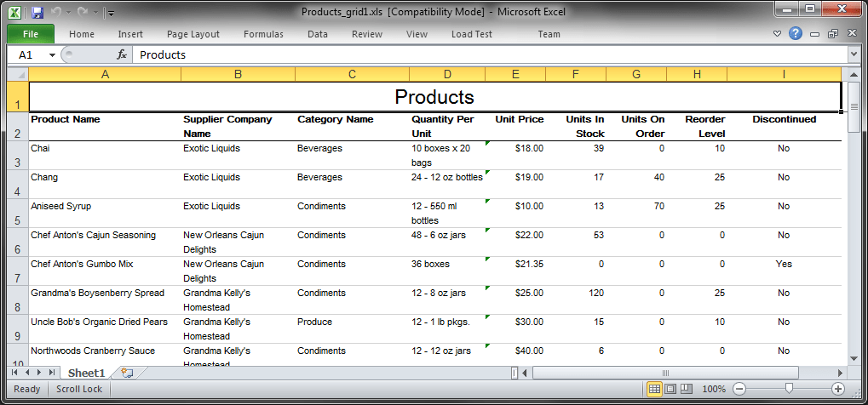Click the Excel application icon
This screenshot has width=868, height=405.
pos(15,12)
